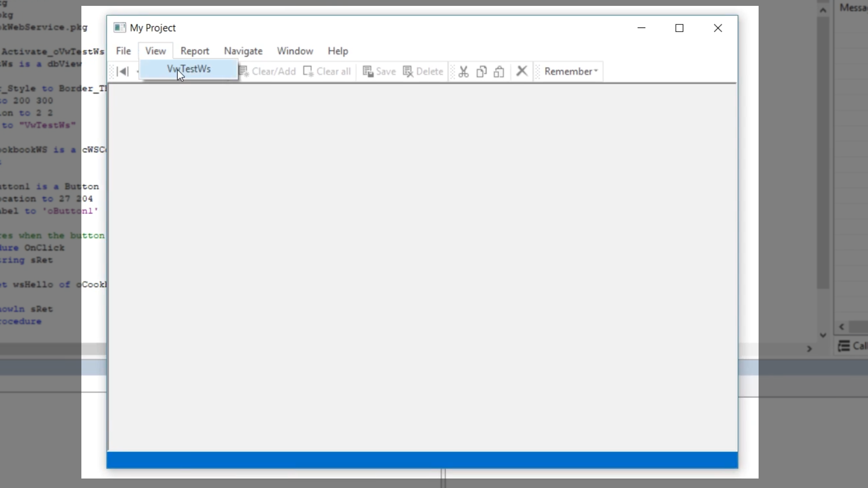The image size is (868, 488).
Task: Click the X cancel toolbar icon
Action: [x=522, y=71]
